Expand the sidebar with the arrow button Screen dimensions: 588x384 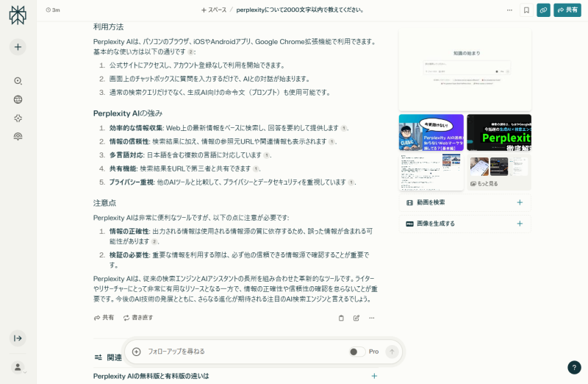[x=18, y=338]
